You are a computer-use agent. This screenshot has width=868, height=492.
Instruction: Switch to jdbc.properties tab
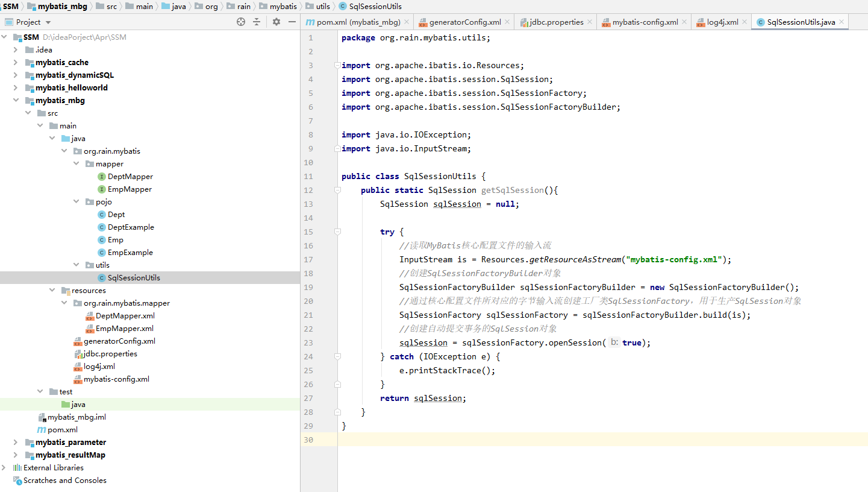552,22
